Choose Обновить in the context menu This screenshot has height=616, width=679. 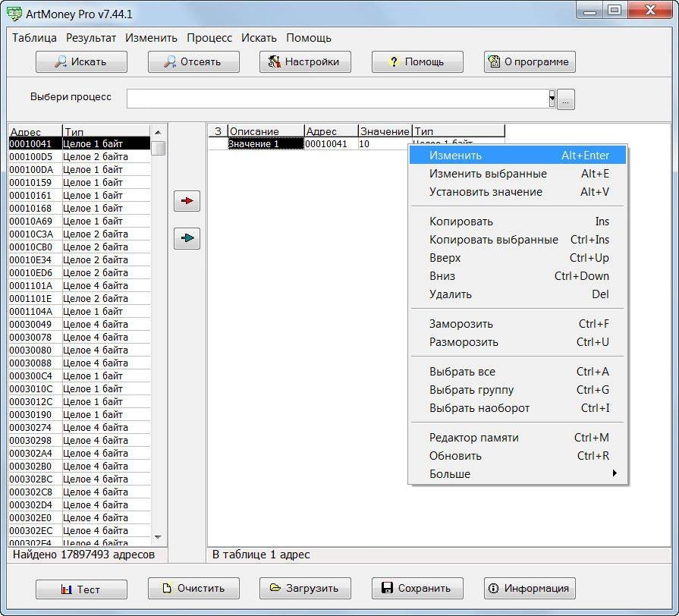518,455
